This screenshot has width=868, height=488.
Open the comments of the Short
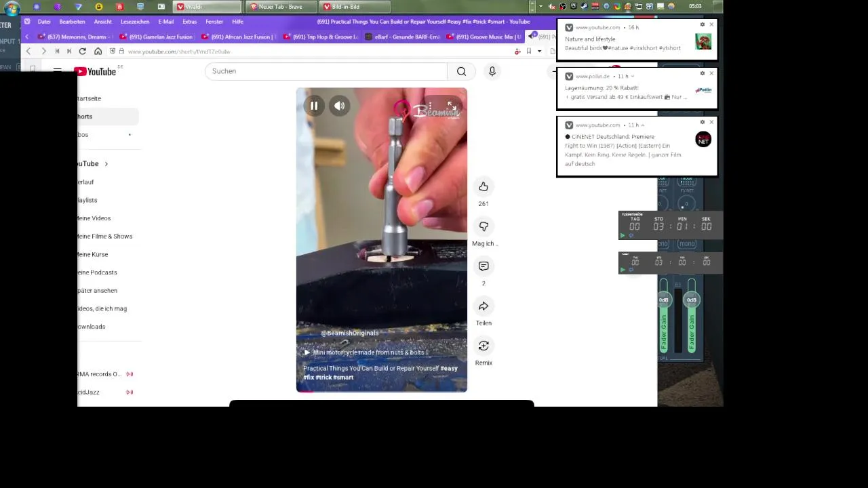coord(484,266)
